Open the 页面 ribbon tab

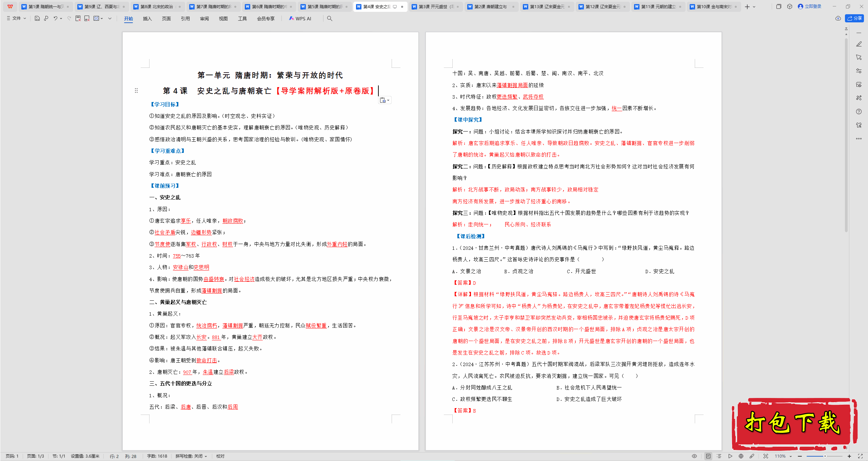[x=166, y=19]
